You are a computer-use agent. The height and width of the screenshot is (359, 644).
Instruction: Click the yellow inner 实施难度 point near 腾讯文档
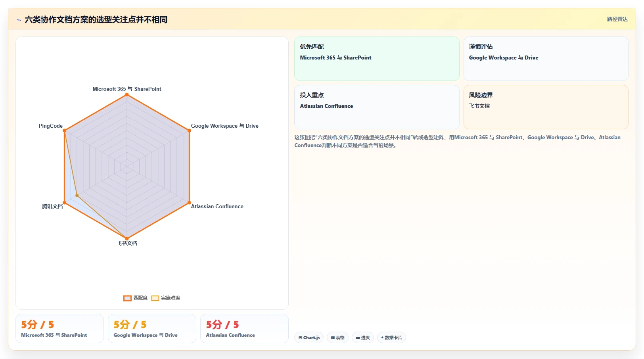[x=77, y=196]
